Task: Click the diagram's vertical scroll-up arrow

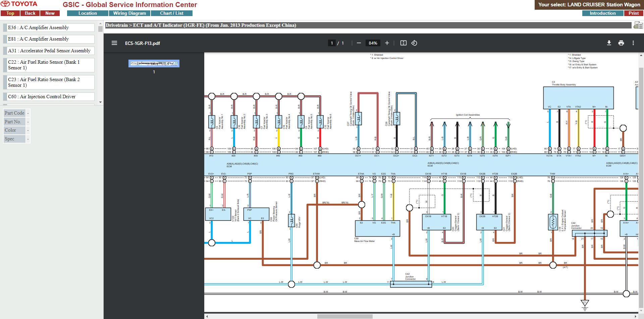Action: 641,55
